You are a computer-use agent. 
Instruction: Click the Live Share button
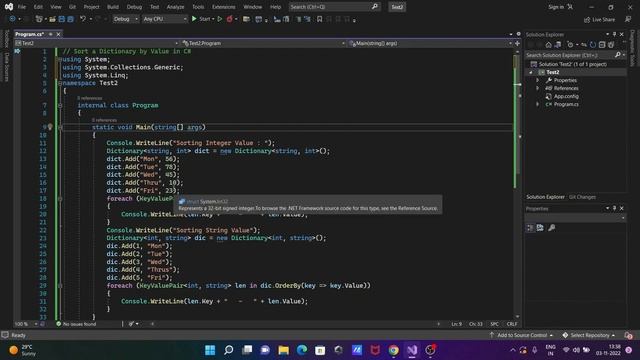click(599, 19)
